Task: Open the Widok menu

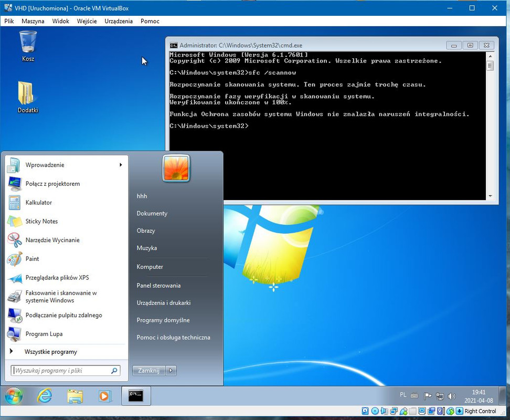Action: coord(60,21)
